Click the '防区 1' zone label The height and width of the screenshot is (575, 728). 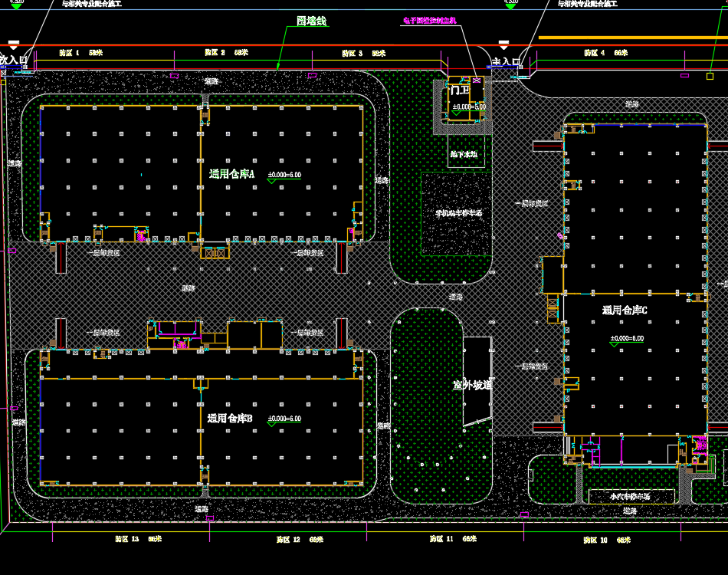(x=69, y=53)
